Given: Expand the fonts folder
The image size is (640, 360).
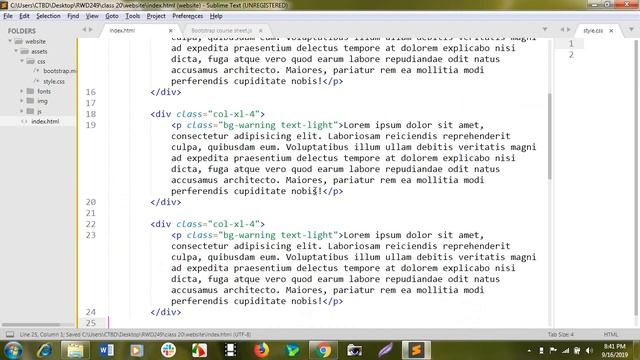Looking at the screenshot, I should pyautogui.click(x=22, y=91).
